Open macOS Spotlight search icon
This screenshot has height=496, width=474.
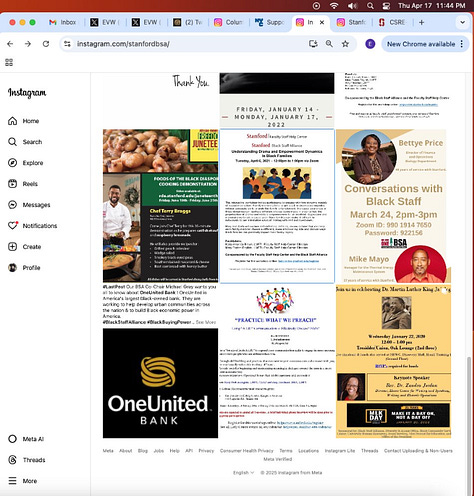(370, 6)
